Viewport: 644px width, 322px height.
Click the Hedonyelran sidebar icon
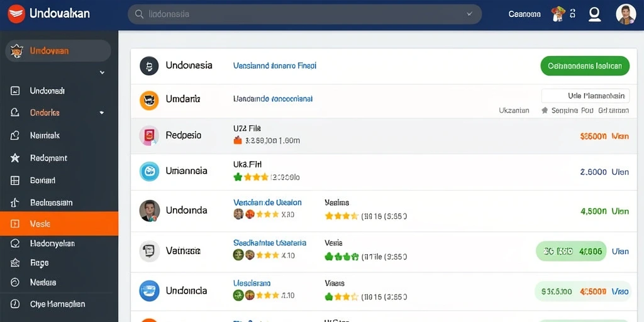15,243
